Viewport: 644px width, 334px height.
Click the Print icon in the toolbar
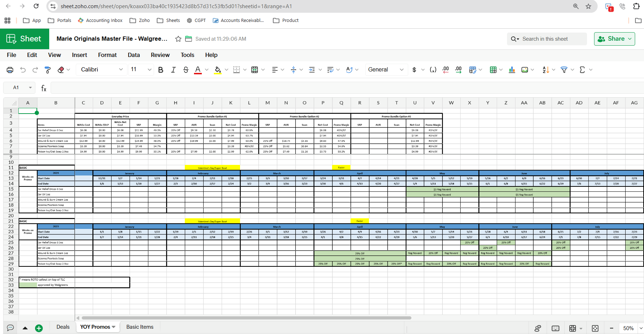(x=10, y=70)
